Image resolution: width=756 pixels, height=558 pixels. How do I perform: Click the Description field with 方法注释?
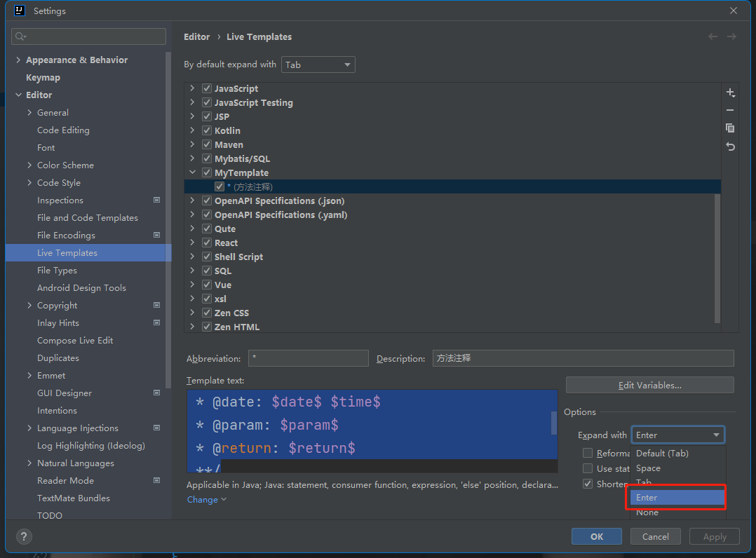pyautogui.click(x=583, y=358)
